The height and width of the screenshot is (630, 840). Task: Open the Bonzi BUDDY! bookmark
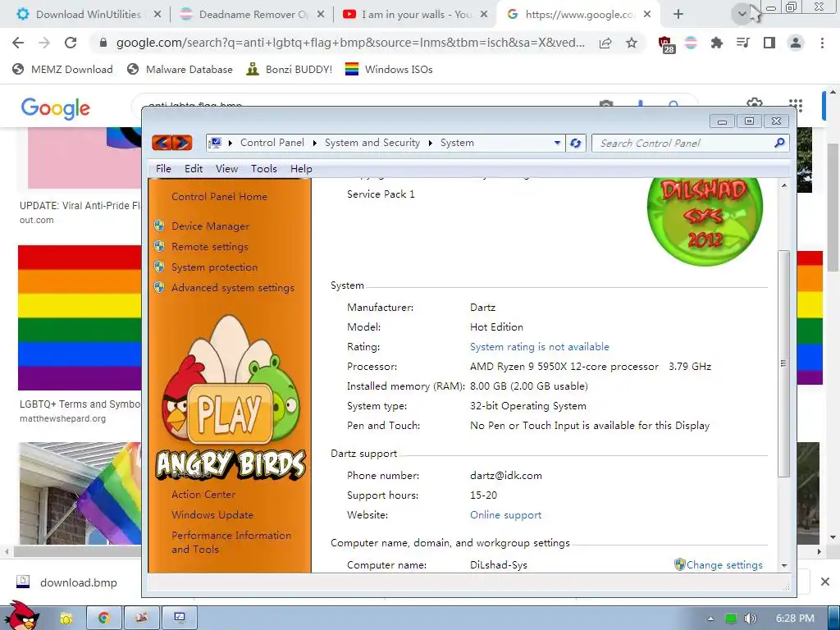tap(289, 69)
